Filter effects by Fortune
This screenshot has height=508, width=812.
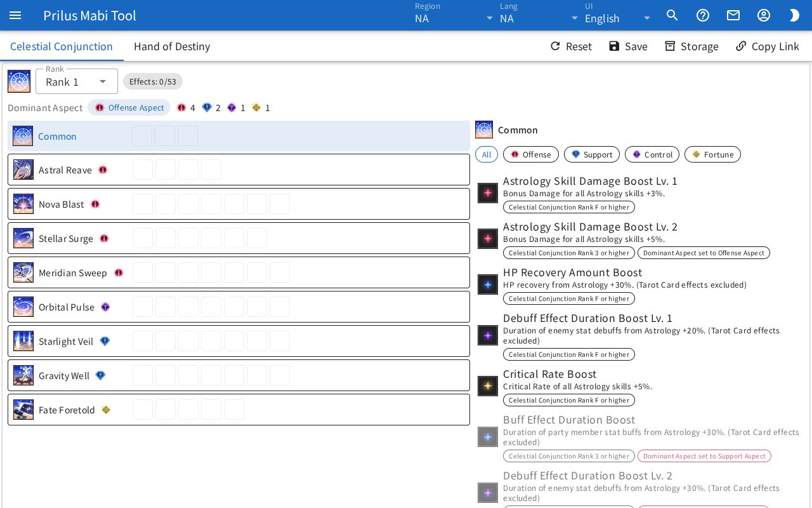[712, 154]
